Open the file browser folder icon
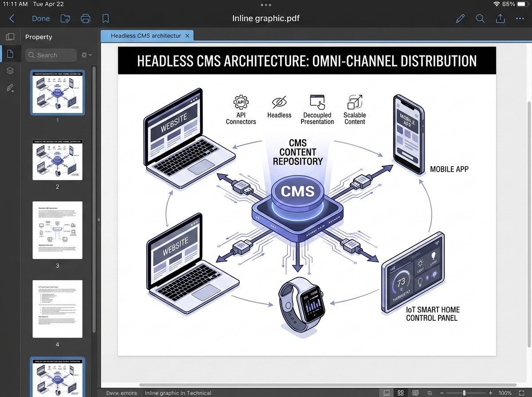 coord(65,19)
